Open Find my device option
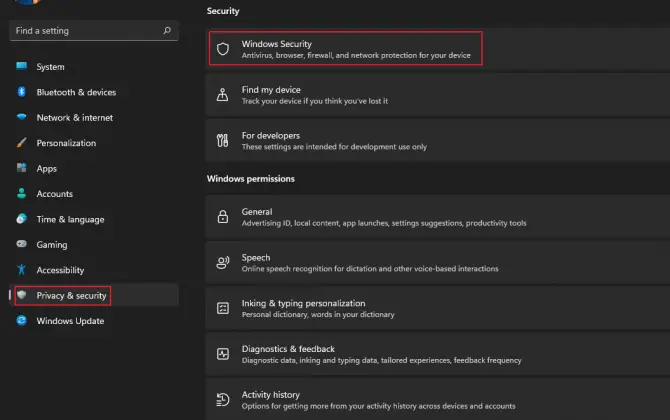This screenshot has width=670, height=420. pos(438,94)
